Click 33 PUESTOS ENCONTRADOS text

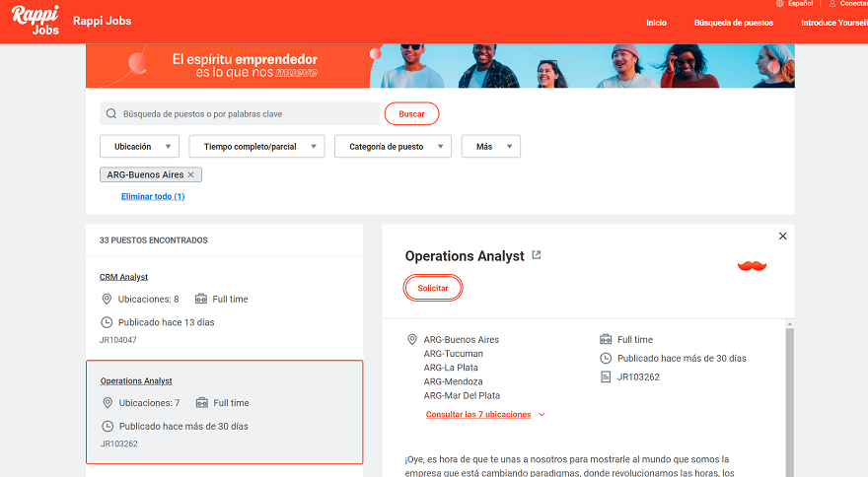point(153,240)
